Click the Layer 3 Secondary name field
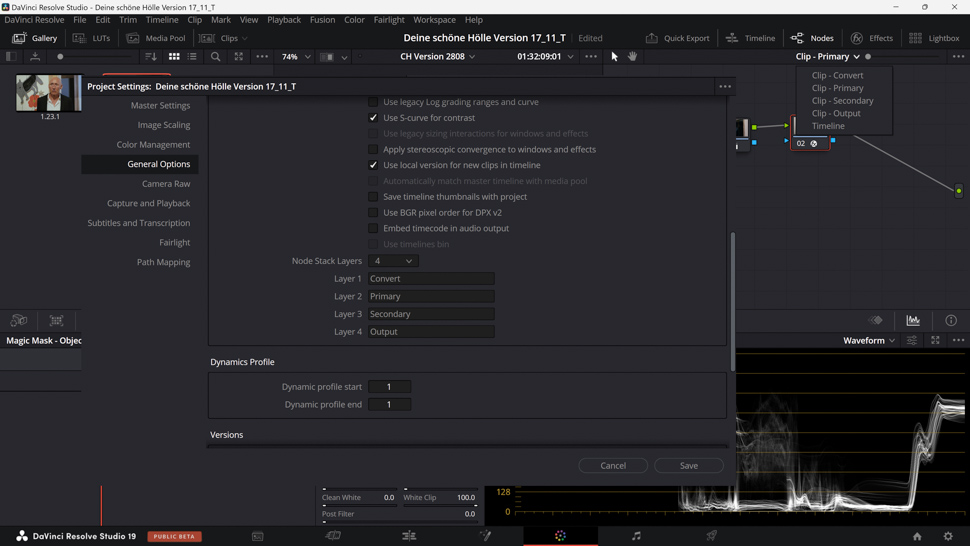Viewport: 970px width, 546px height. (431, 314)
